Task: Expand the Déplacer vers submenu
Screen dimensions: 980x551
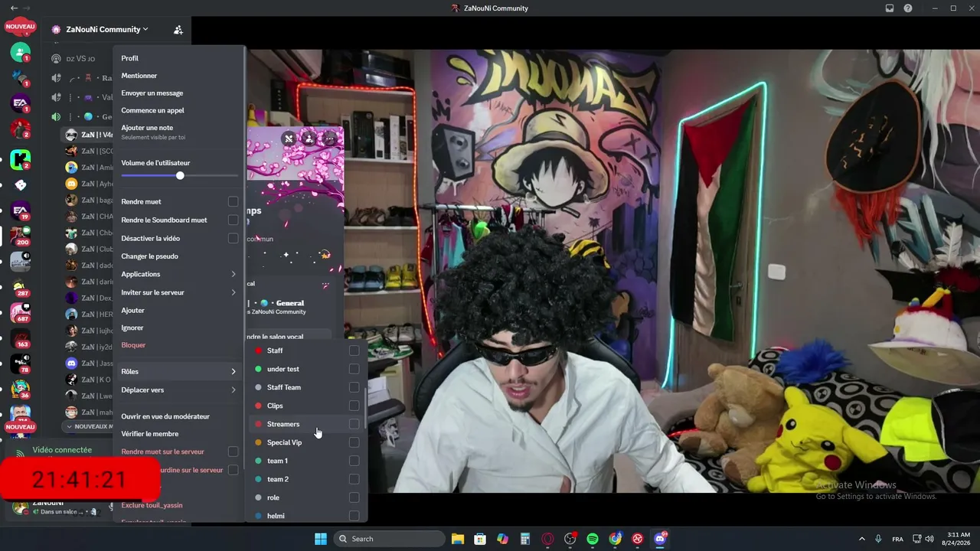Action: click(x=179, y=390)
